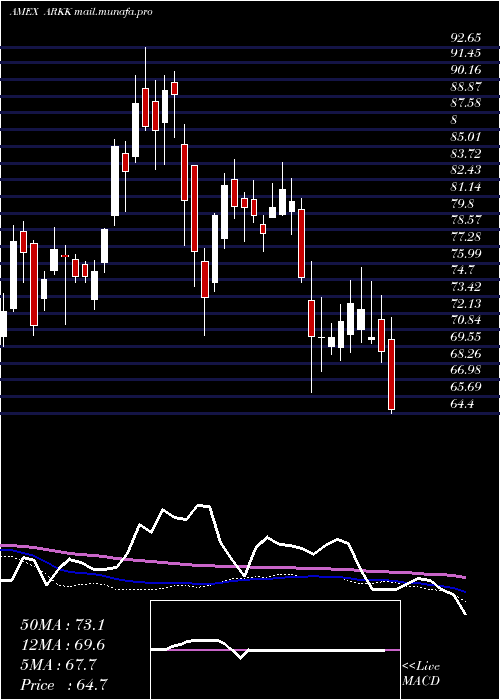Select the 85.01 price axis label

(x=466, y=137)
